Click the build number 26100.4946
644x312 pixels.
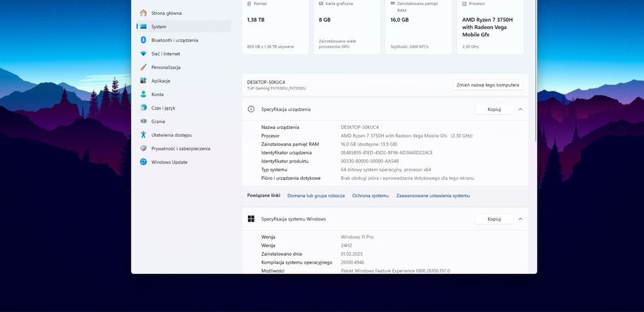point(352,262)
